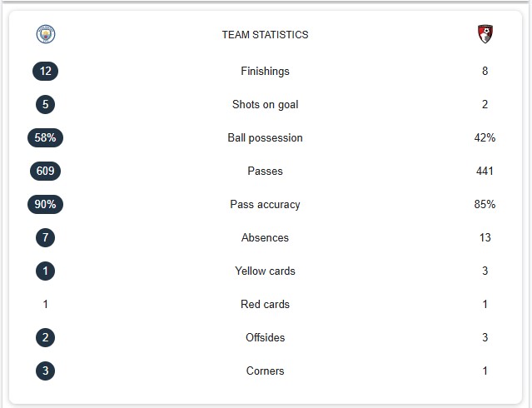Image resolution: width=532 pixels, height=408 pixels.
Task: Click the 7 absences badge
Action: pos(46,237)
